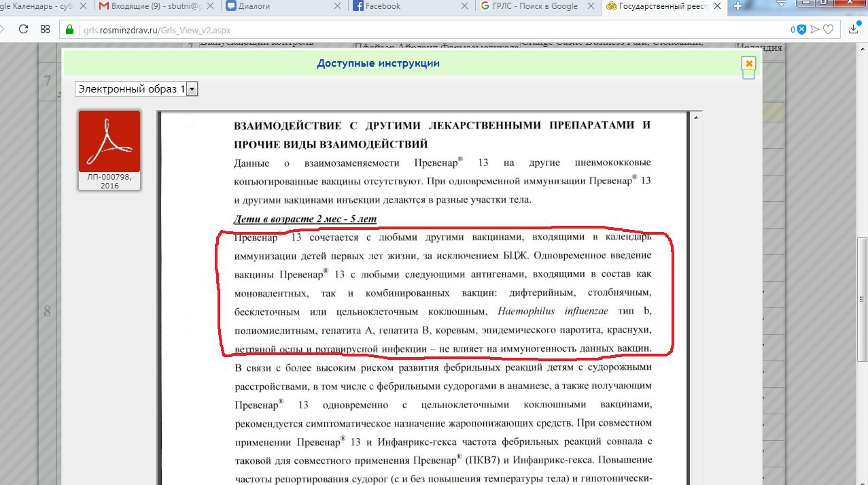The width and height of the screenshot is (868, 485).
Task: Close the Диалоги tab
Action: point(338,6)
